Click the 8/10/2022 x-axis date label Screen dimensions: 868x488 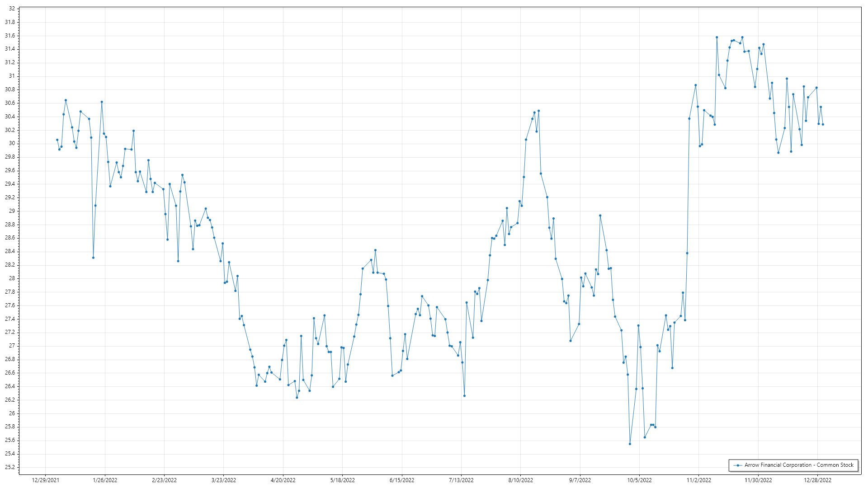click(x=520, y=480)
